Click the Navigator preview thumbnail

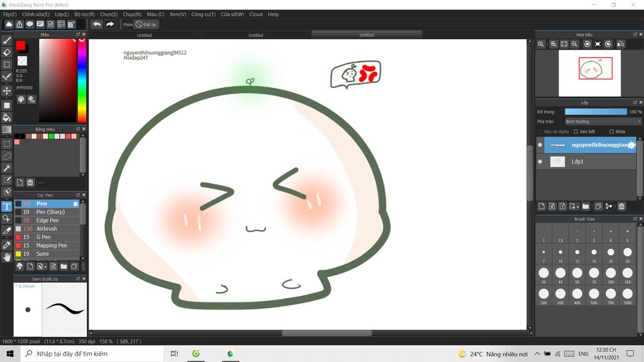click(x=589, y=73)
